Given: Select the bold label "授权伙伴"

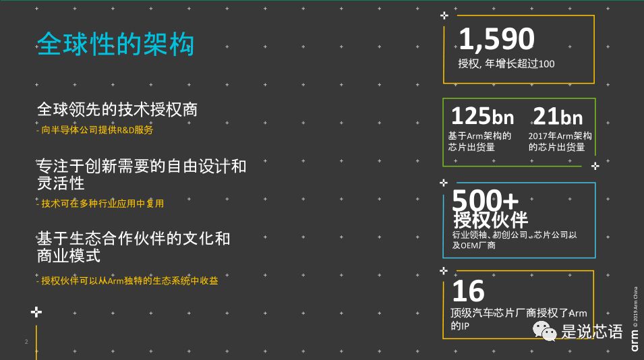Looking at the screenshot, I should coord(491,220).
